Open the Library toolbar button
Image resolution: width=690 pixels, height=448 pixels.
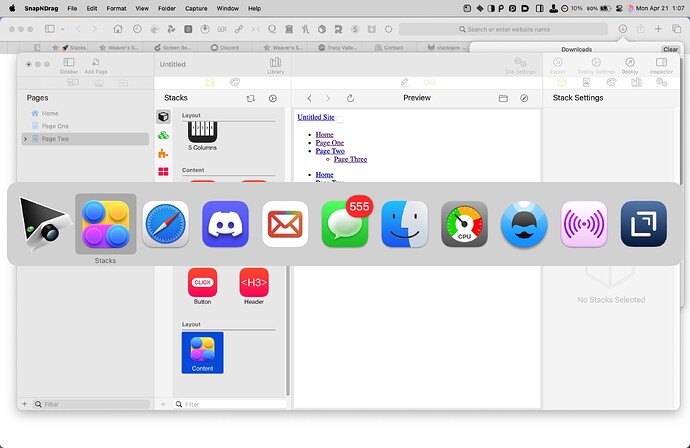click(275, 65)
